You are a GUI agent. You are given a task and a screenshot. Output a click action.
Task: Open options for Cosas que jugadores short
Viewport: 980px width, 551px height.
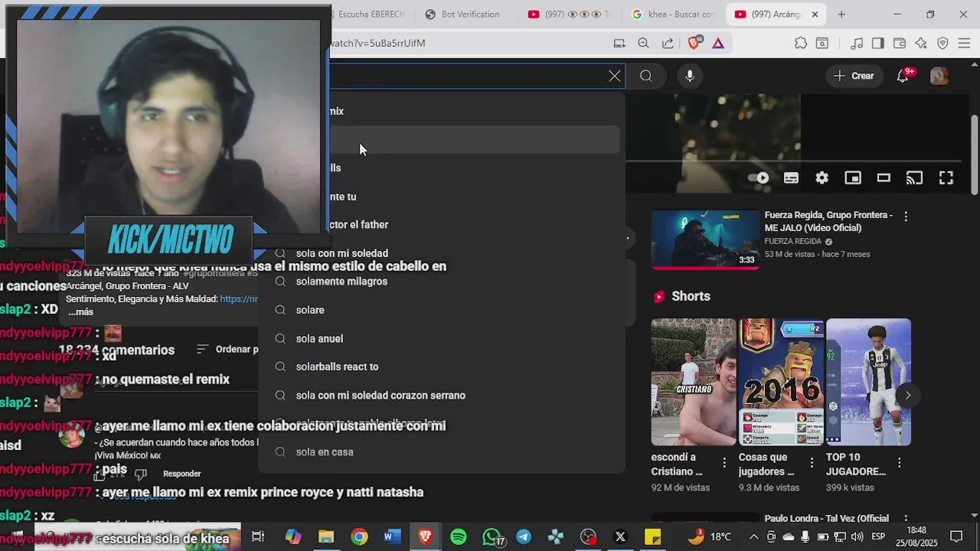(x=812, y=463)
